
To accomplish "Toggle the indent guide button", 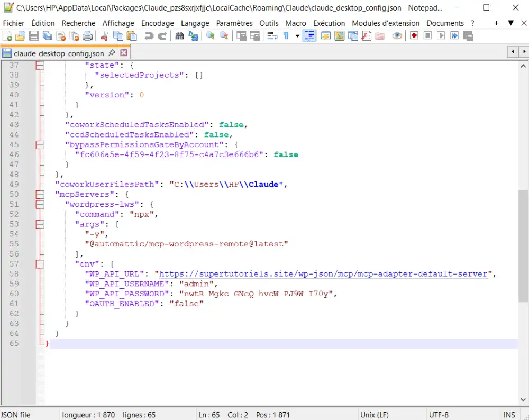I will 309,36.
